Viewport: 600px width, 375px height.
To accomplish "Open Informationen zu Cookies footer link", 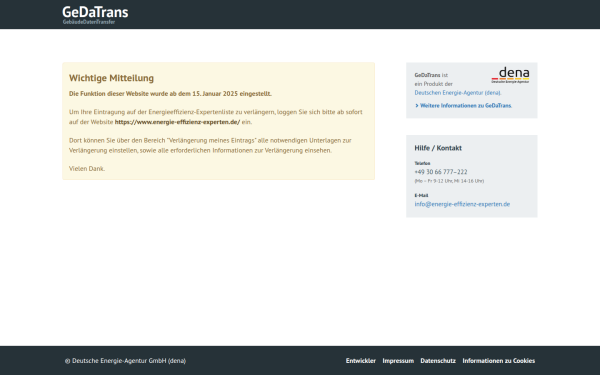I will click(499, 360).
